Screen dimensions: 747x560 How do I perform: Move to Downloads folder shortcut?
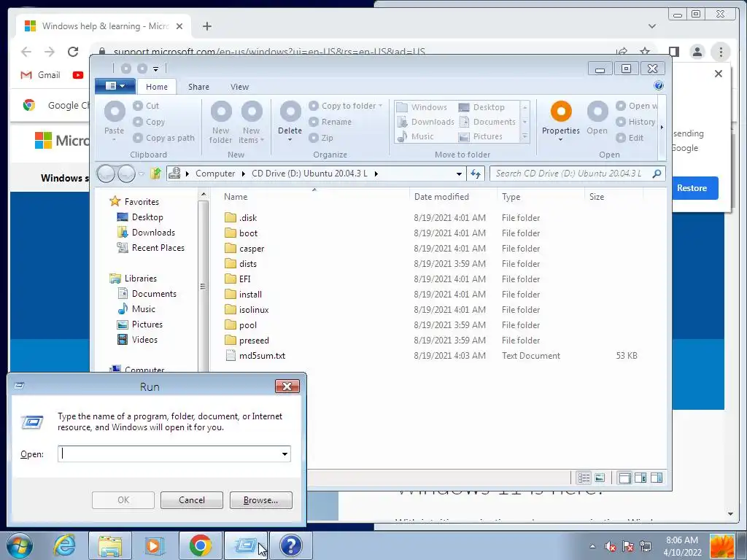click(x=425, y=122)
